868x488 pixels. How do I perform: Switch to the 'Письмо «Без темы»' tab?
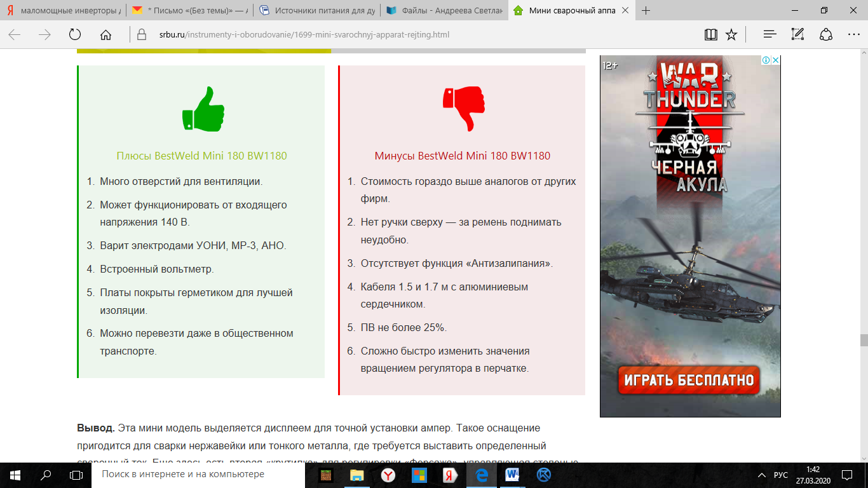pyautogui.click(x=189, y=10)
